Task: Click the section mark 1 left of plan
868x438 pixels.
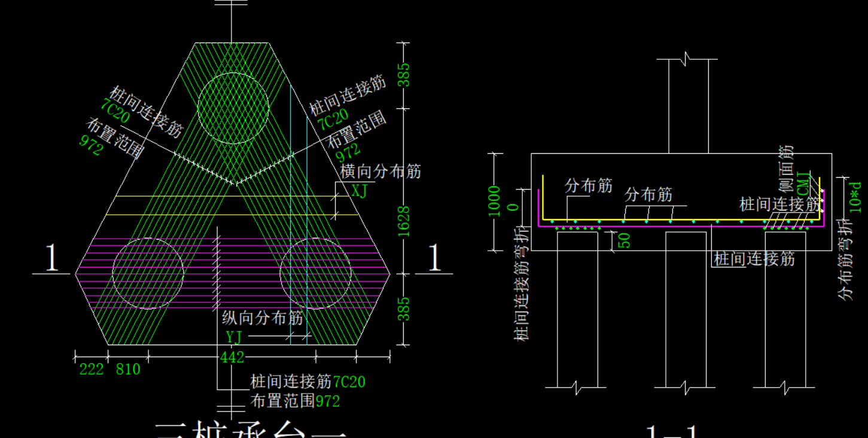Action: [53, 258]
